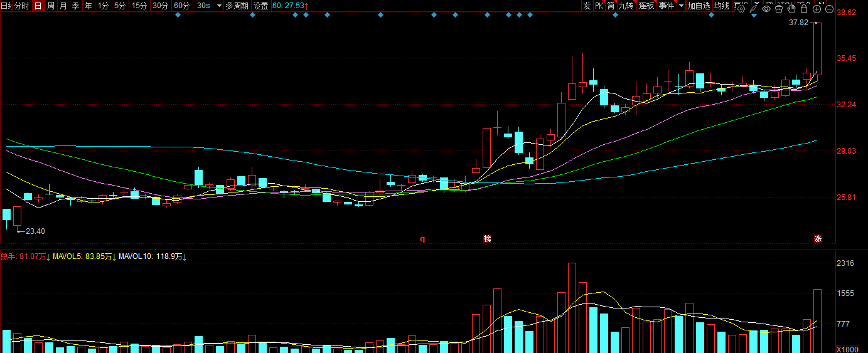Switch to 1分 minute chart

point(104,6)
